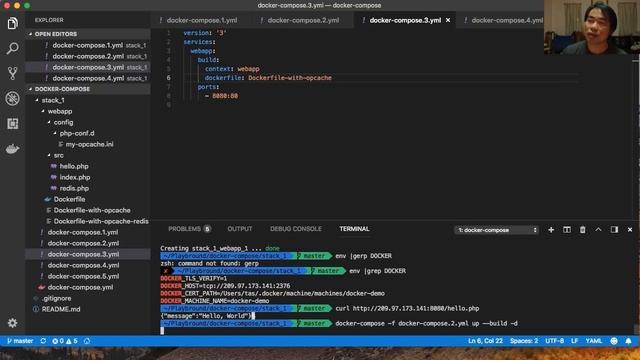This screenshot has height=360, width=640.
Task: Select docker-compose.1.yml in Open Editors list
Action: click(88, 45)
